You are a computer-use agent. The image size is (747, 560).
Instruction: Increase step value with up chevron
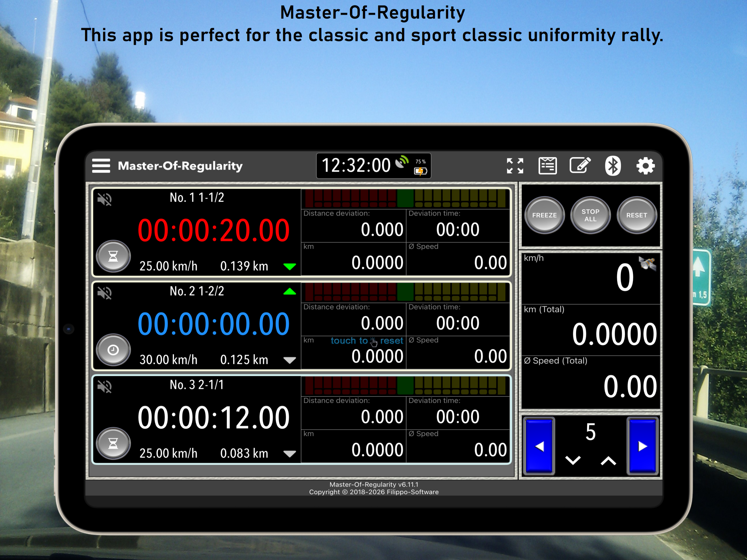point(608,461)
